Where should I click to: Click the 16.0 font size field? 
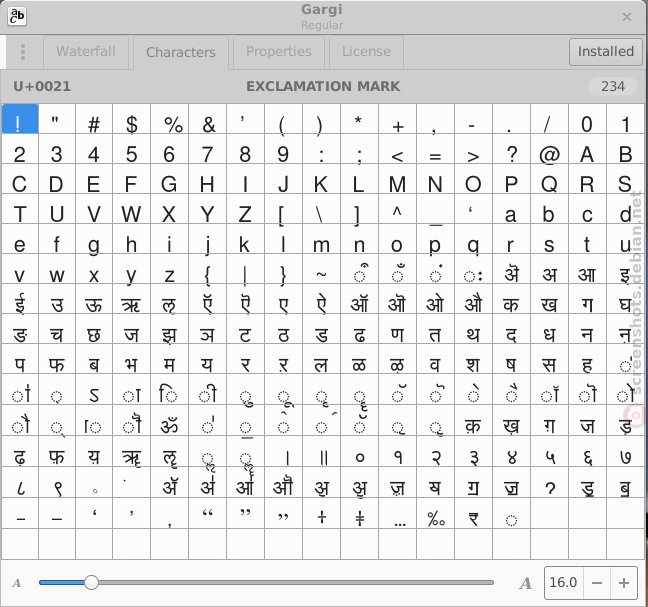click(564, 583)
